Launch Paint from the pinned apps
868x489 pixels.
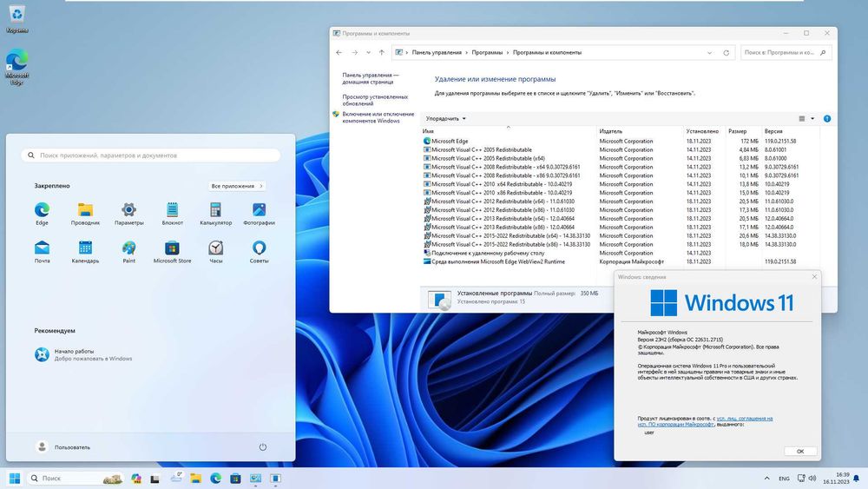pyautogui.click(x=129, y=251)
